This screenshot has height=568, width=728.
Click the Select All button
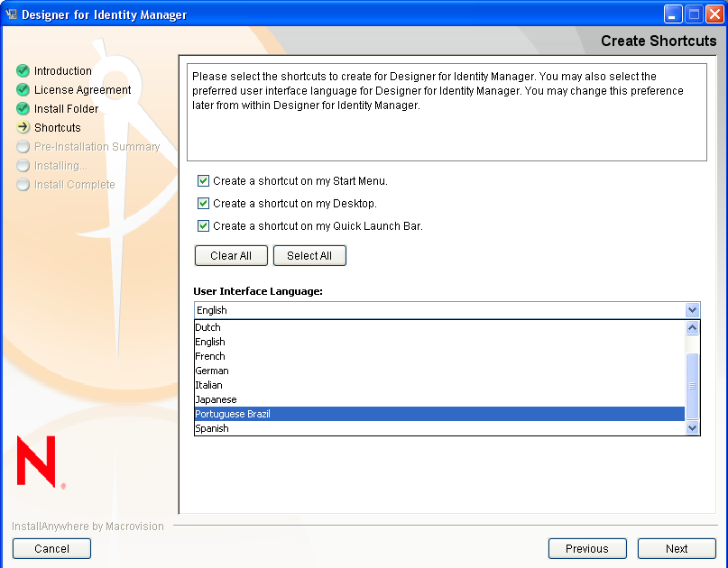tap(309, 255)
